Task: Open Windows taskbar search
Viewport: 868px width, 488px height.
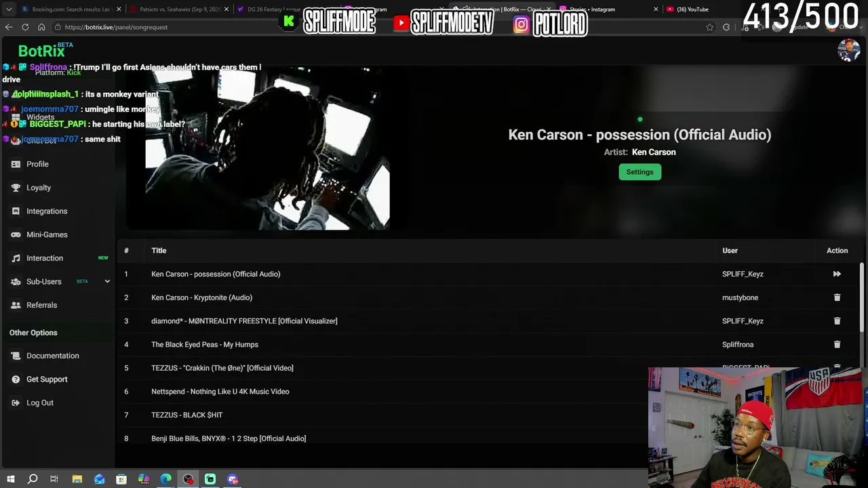Action: click(x=33, y=479)
